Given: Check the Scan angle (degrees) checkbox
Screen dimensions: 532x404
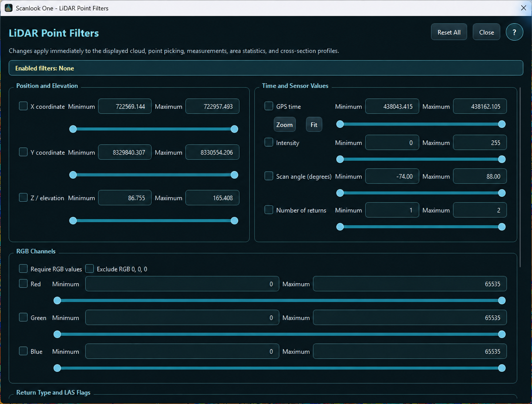Looking at the screenshot, I should [269, 176].
